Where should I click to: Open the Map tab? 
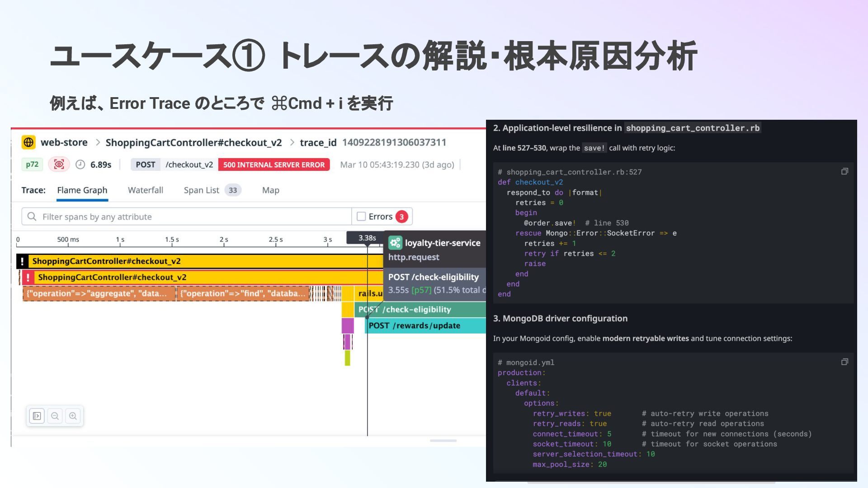pos(270,190)
